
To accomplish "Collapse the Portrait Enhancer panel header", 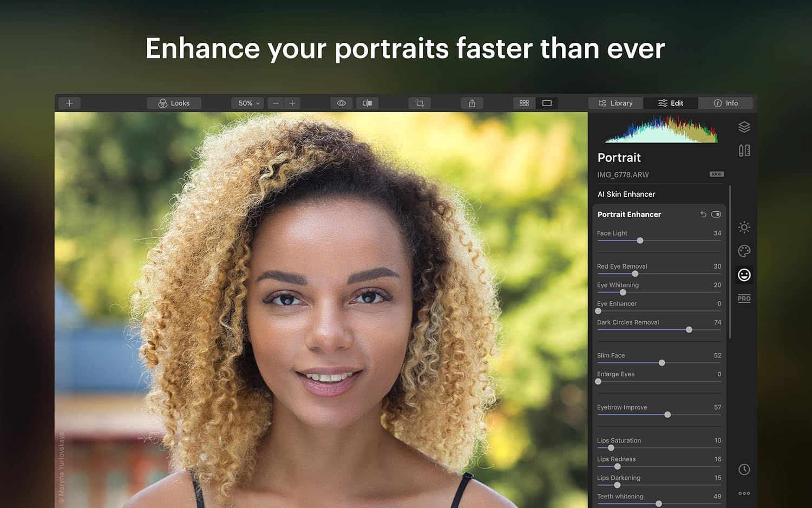I will [630, 214].
